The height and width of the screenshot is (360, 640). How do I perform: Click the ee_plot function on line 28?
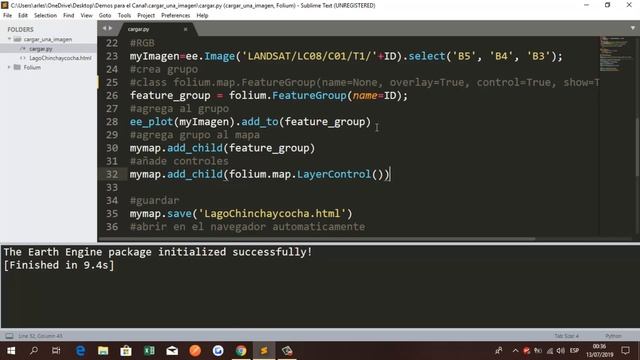[151, 122]
